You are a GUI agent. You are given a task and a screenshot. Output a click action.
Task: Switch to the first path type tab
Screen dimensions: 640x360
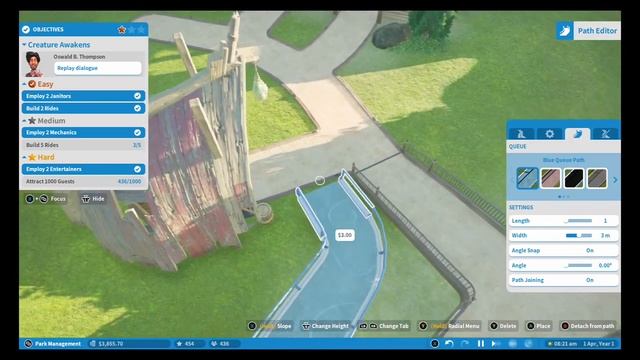click(x=521, y=134)
